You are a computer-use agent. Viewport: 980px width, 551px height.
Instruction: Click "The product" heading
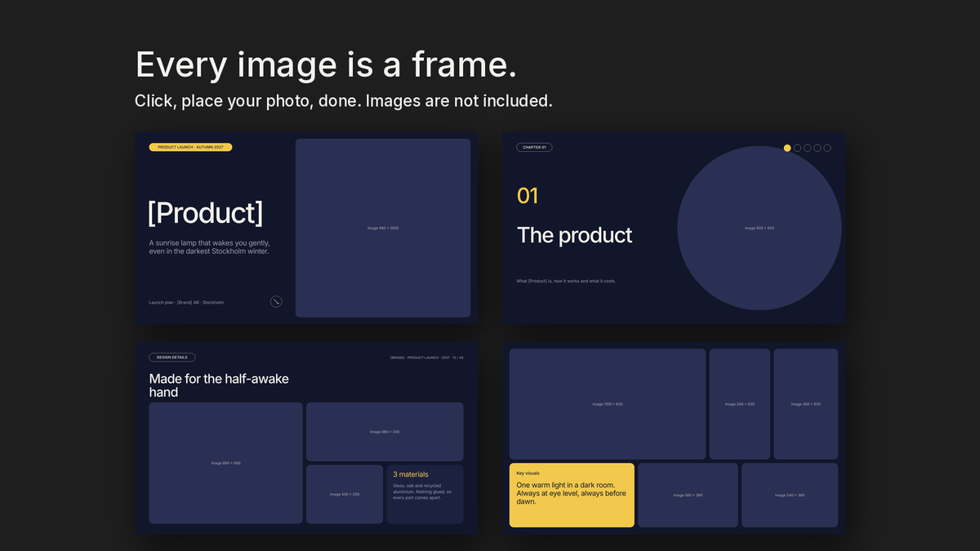click(x=575, y=235)
